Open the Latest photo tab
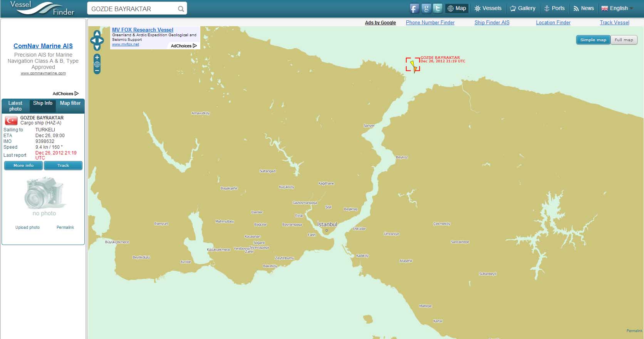This screenshot has width=644, height=339. coord(15,106)
